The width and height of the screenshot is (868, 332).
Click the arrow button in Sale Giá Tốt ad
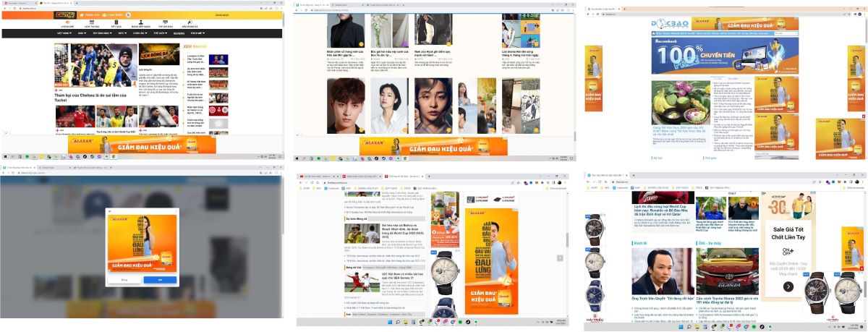788,286
